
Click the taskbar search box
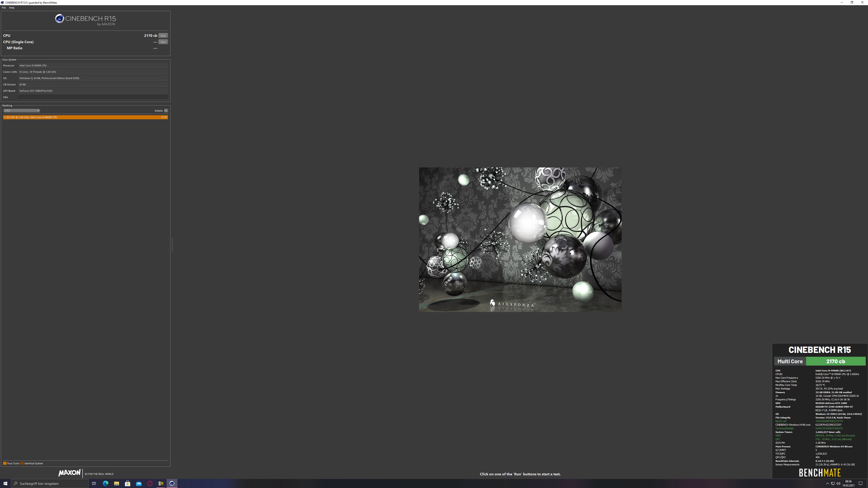click(x=50, y=483)
